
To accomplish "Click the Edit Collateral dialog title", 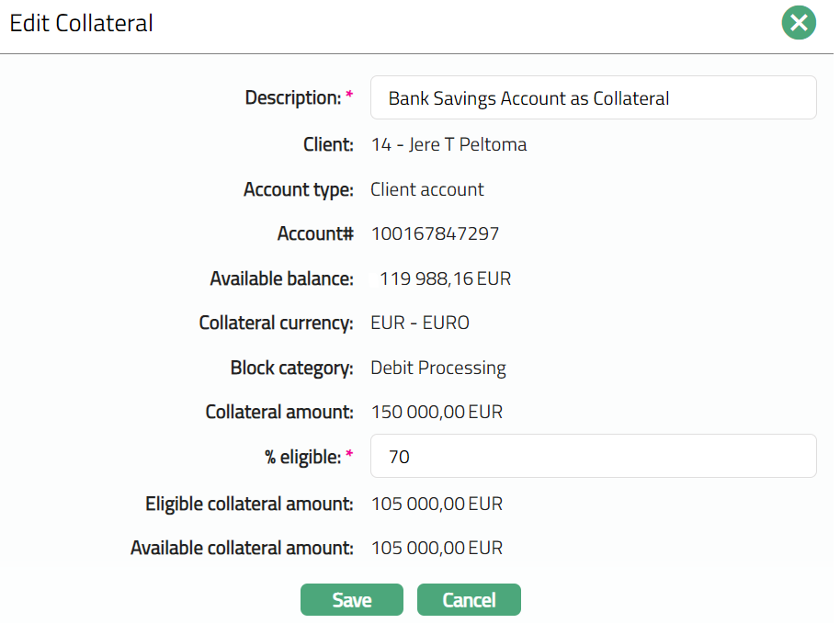I will [x=82, y=24].
